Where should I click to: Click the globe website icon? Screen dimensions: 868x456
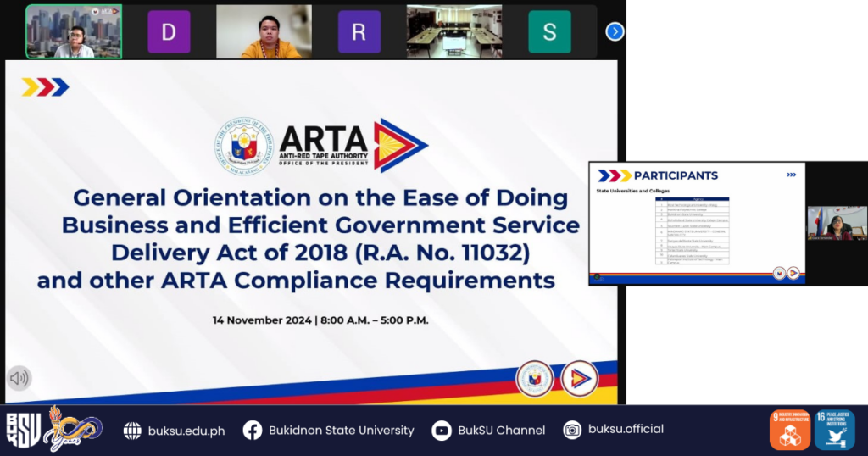(x=132, y=431)
